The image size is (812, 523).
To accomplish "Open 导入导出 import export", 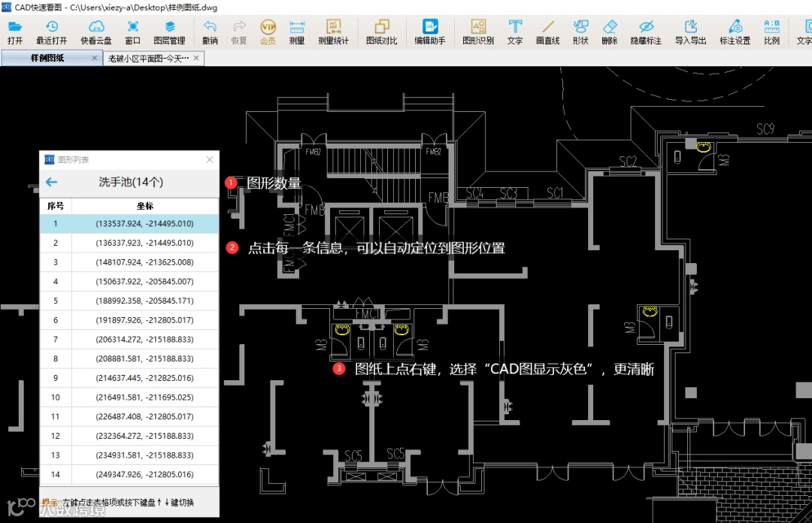I will pyautogui.click(x=690, y=32).
